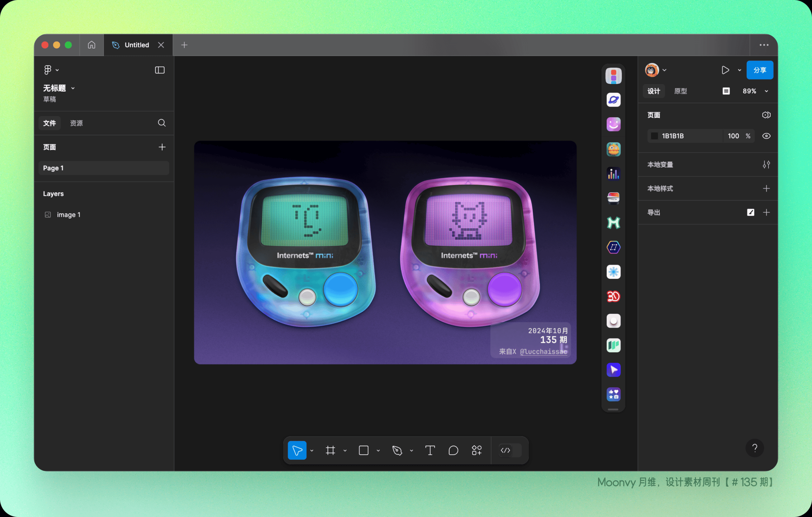This screenshot has height=517, width=812.
Task: Open the white knob plugin icon
Action: (613, 321)
